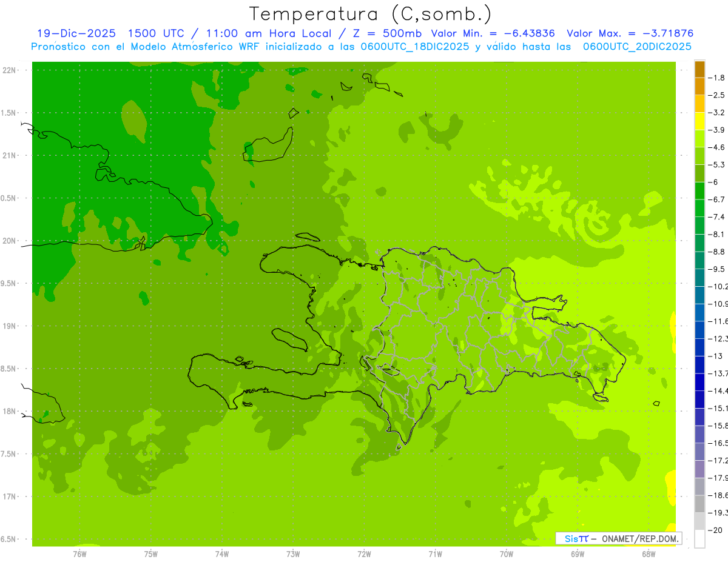Click 'Valor Max. = -3.71876' value
This screenshot has height=562, width=728.
pos(630,33)
